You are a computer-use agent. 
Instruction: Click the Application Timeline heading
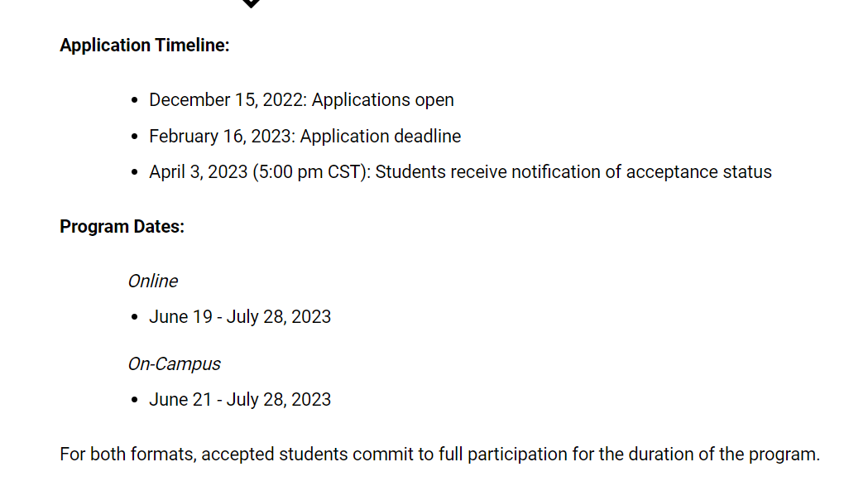point(145,46)
